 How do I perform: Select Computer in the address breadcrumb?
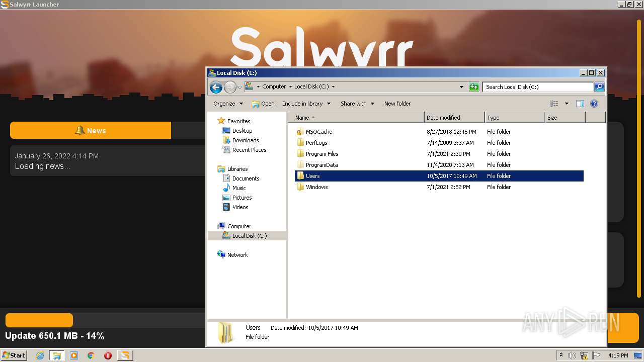274,86
